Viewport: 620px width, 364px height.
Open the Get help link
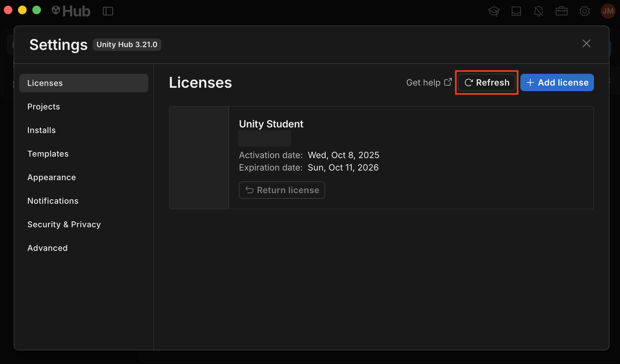click(429, 82)
